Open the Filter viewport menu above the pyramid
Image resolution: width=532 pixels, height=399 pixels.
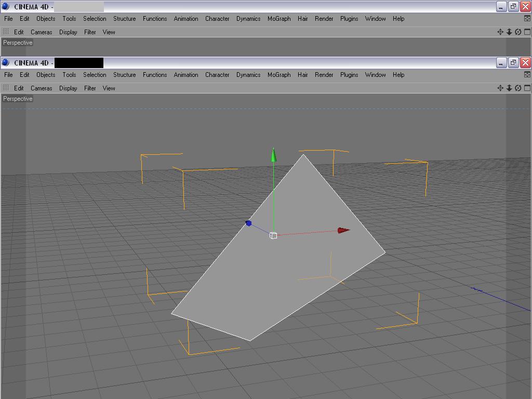[90, 88]
